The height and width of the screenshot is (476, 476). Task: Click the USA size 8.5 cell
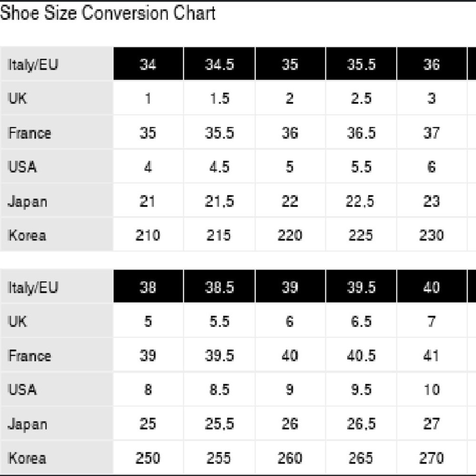219,390
